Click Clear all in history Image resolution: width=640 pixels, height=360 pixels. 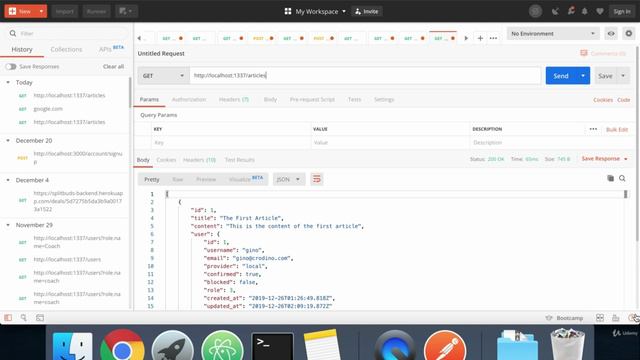coord(113,67)
